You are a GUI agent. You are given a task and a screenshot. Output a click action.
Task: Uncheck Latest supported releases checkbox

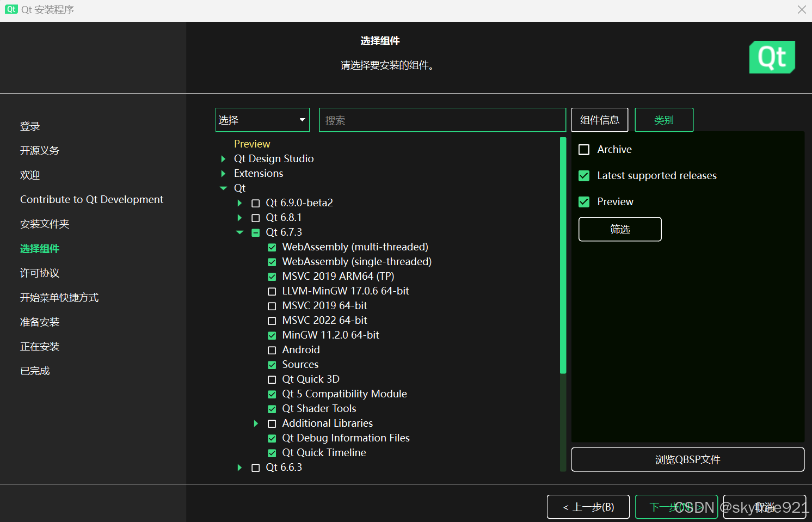584,176
